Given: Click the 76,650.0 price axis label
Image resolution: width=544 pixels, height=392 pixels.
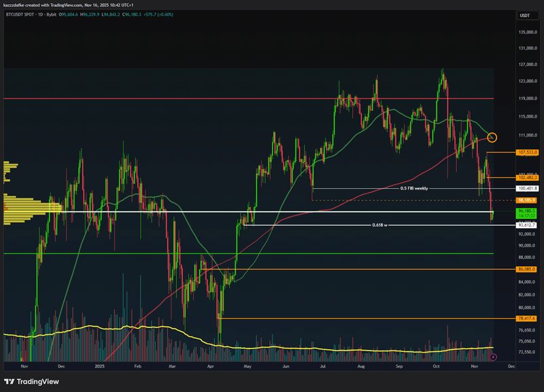Looking at the screenshot, I should (x=527, y=330).
